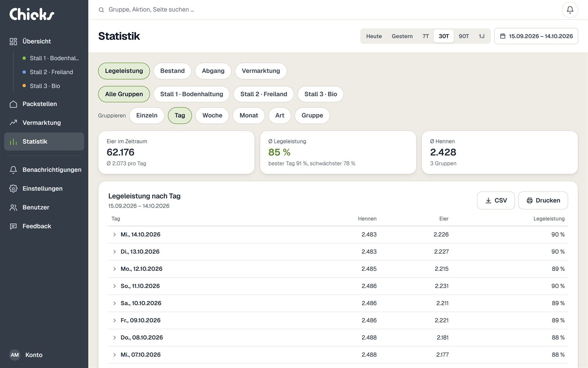This screenshot has height=368, width=588.
Task: Expand row So., 11.10.2026
Action: (x=114, y=286)
